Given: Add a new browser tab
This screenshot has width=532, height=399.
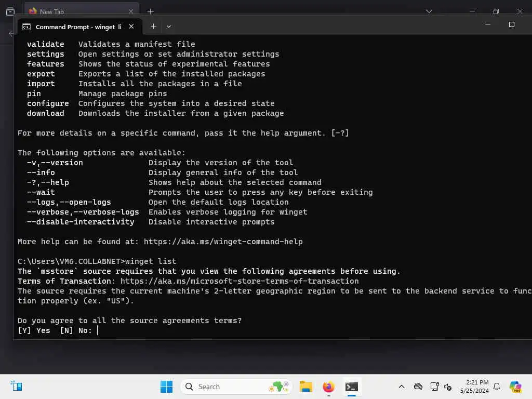Looking at the screenshot, I should (150, 11).
